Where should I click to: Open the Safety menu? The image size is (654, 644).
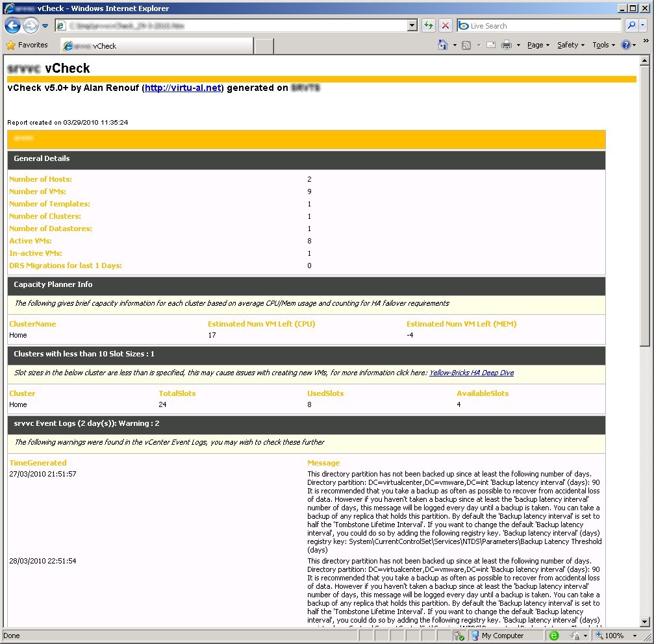[571, 45]
